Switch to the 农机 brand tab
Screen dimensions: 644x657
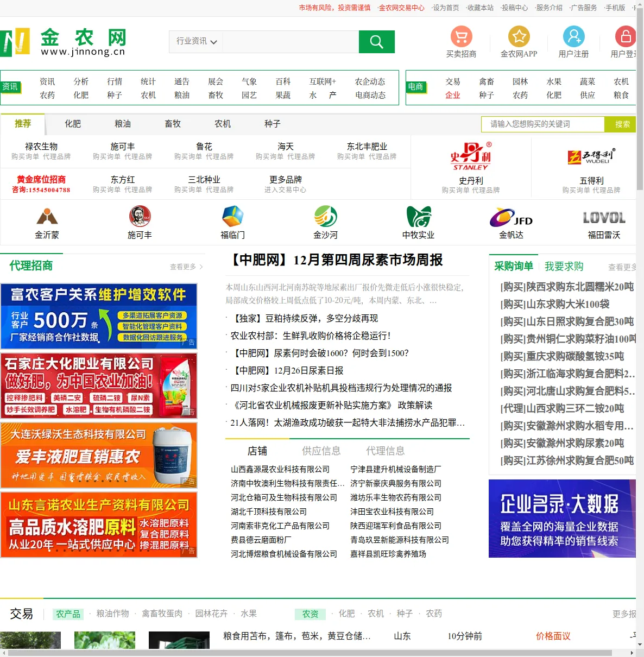pyautogui.click(x=223, y=124)
